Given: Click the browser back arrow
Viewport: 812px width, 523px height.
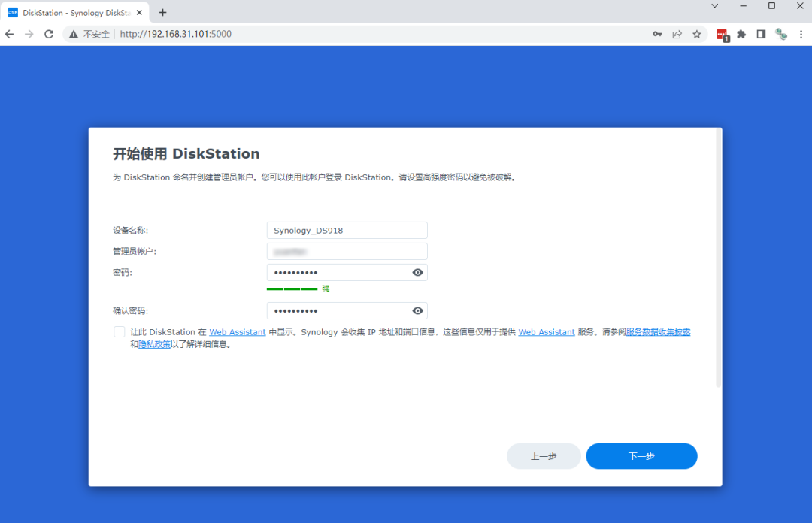Looking at the screenshot, I should [10, 34].
